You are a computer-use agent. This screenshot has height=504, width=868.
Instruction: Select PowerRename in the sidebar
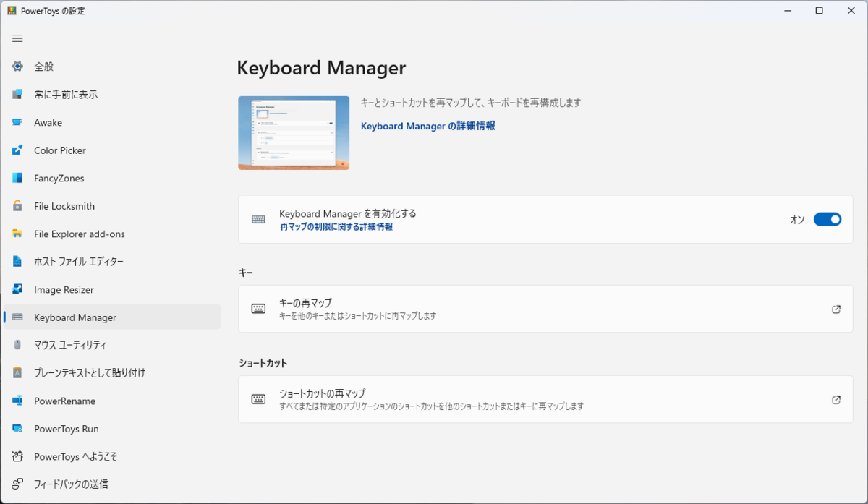[x=112, y=401]
